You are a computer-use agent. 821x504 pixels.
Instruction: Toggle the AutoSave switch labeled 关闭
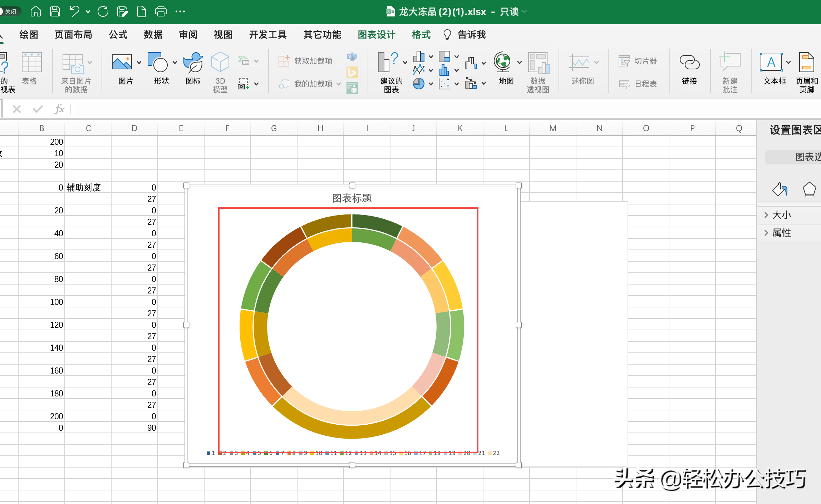[10, 11]
